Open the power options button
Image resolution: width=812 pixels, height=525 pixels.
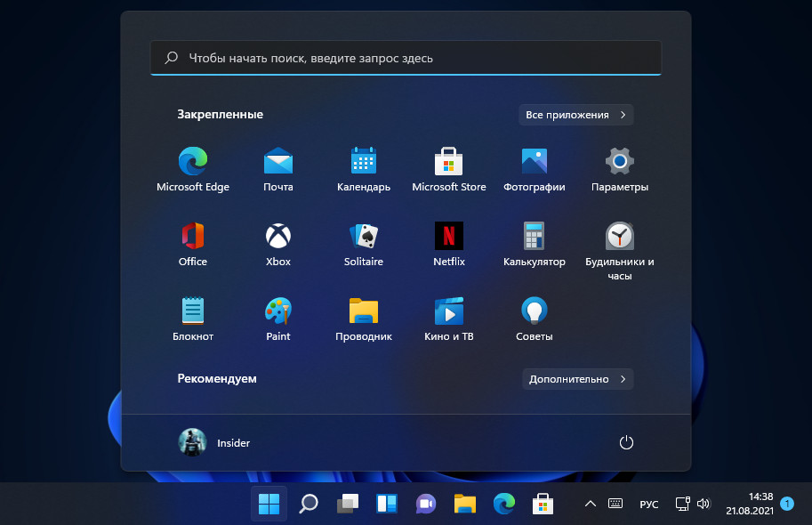tap(625, 442)
